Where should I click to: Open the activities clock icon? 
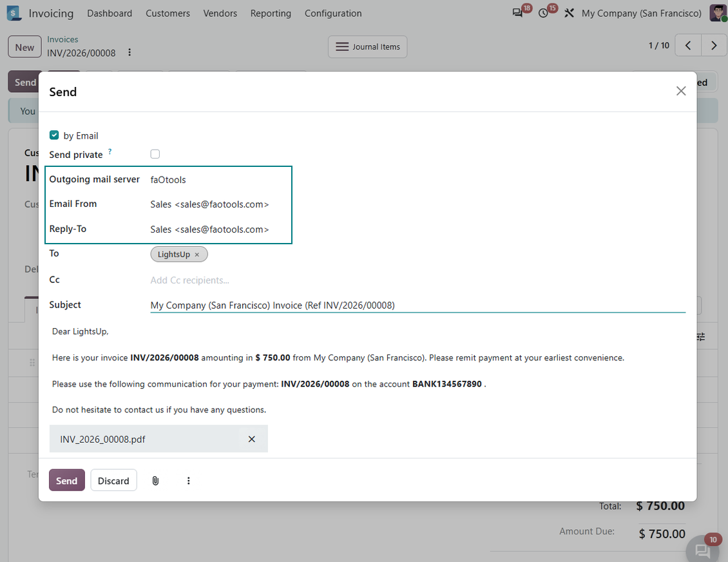pos(543,13)
